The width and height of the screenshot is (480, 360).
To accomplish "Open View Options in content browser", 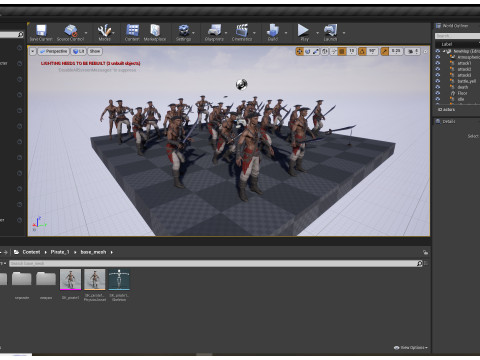I will click(x=411, y=347).
